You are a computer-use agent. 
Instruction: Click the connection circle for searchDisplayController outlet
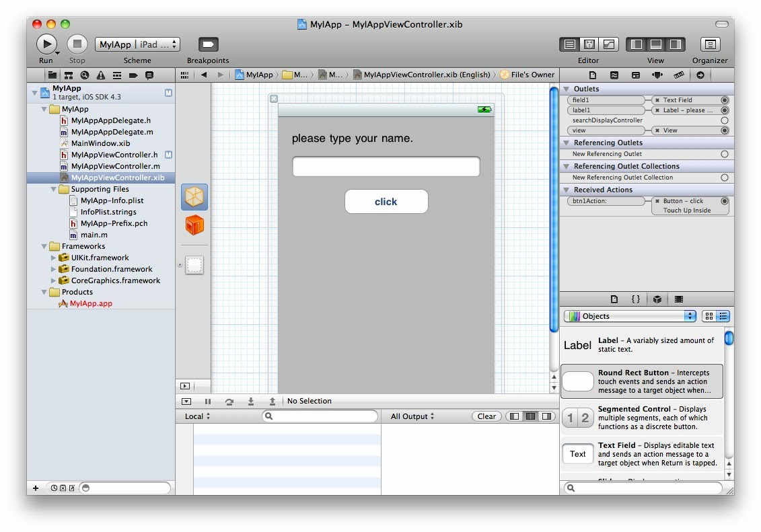point(725,120)
